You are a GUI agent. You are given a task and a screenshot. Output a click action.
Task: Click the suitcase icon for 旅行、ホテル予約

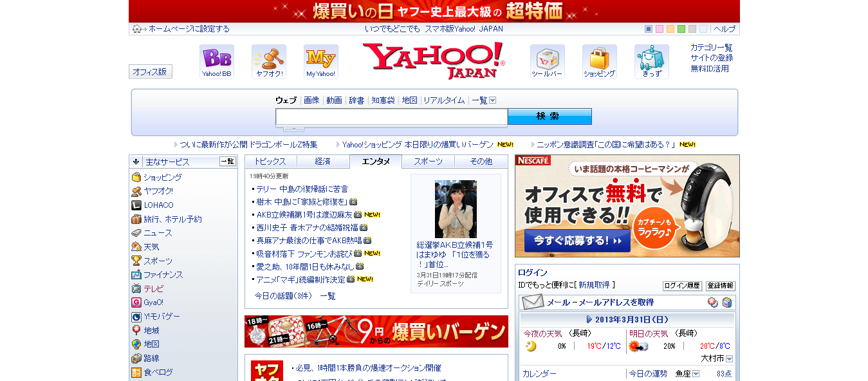coord(136,219)
